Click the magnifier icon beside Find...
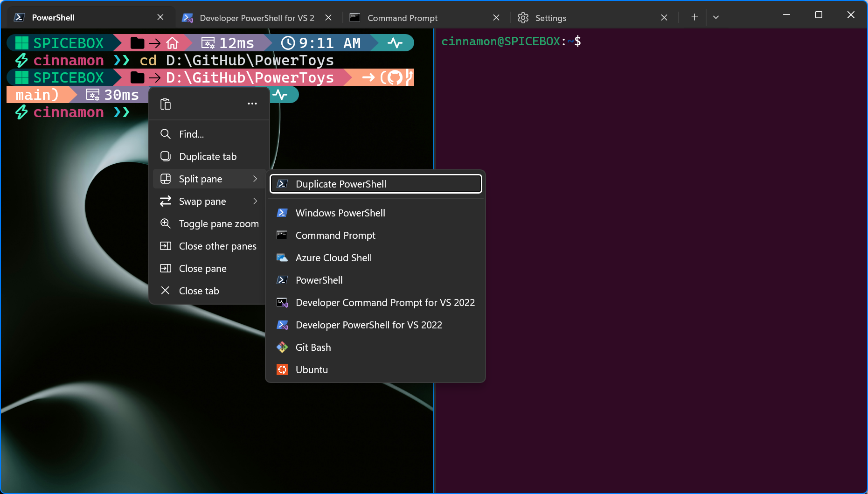The width and height of the screenshot is (868, 494). coord(165,134)
